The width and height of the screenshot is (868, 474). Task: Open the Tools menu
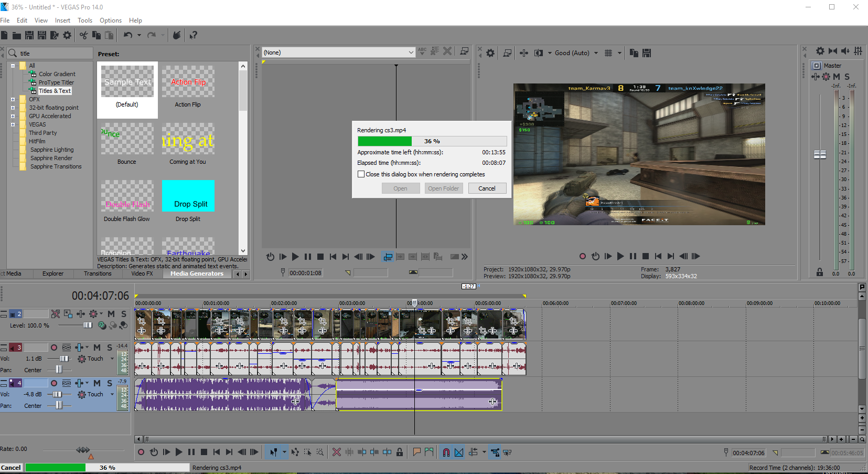pos(84,20)
